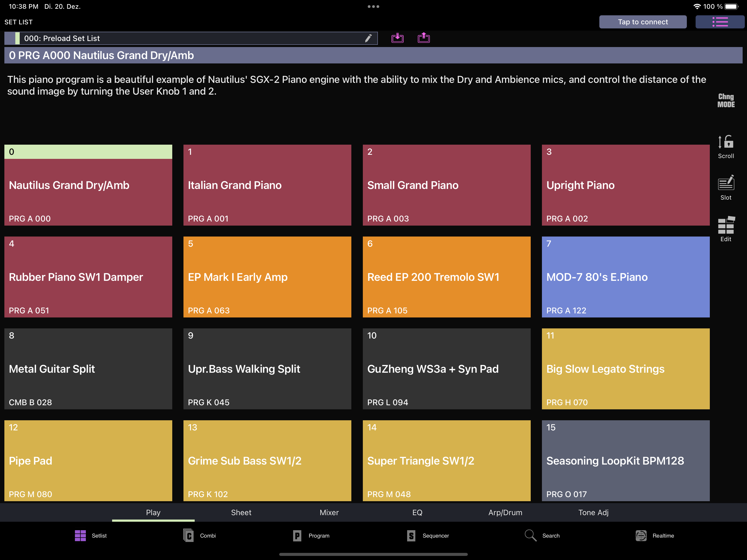Viewport: 747px width, 560px height.
Task: Open the magenta list menu icon
Action: pos(720,22)
